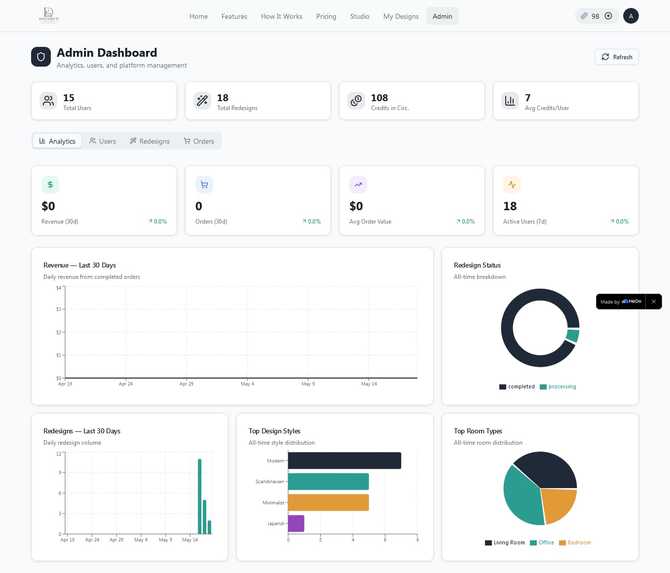Click the activity pulse icon on Active Users card

point(512,185)
